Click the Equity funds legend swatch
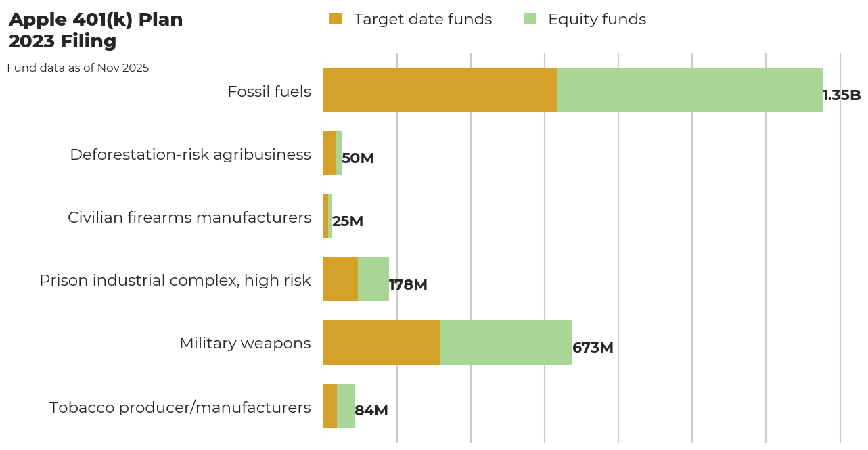This screenshot has width=868, height=450. 529,19
